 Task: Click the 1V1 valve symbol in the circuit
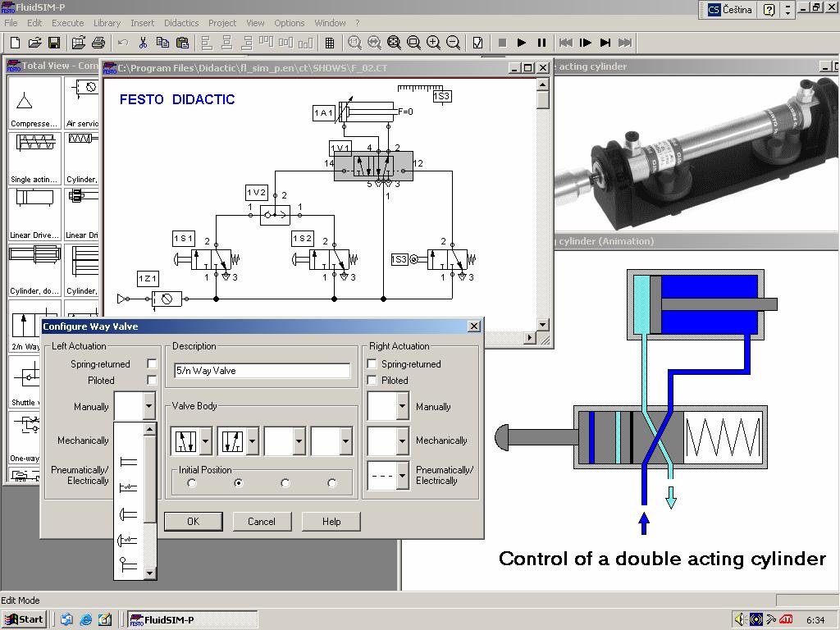[373, 166]
